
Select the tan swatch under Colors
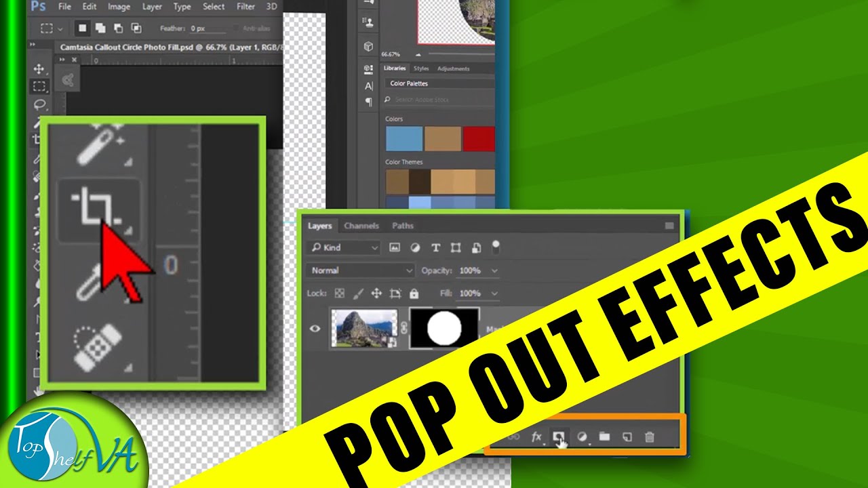click(442, 138)
